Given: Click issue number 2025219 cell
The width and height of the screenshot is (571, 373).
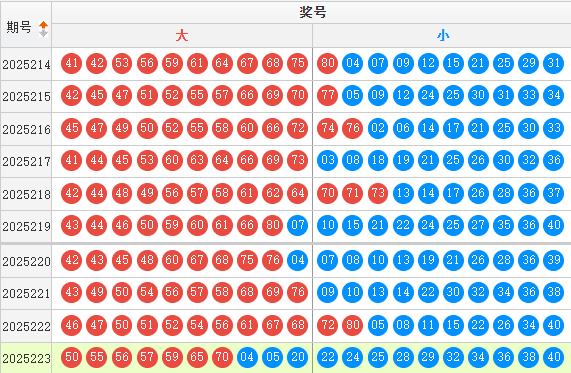Looking at the screenshot, I should tap(26, 227).
